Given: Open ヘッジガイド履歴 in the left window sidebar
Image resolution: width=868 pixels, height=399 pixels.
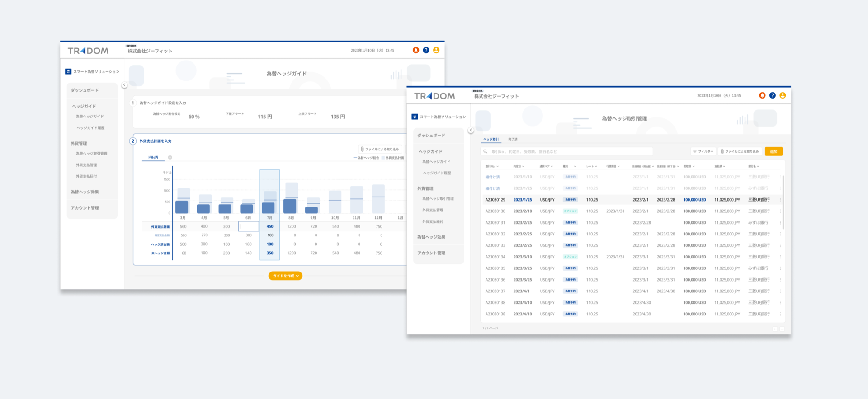Looking at the screenshot, I should pos(90,128).
